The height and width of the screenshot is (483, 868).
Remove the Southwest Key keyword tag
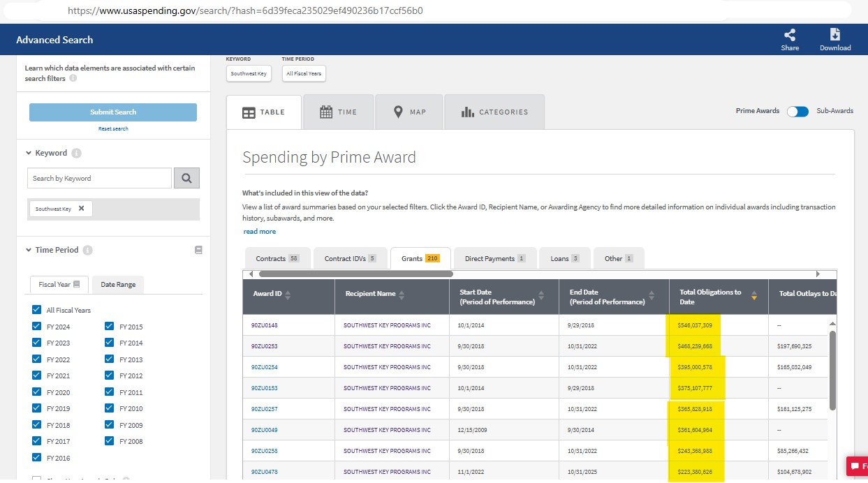point(81,209)
